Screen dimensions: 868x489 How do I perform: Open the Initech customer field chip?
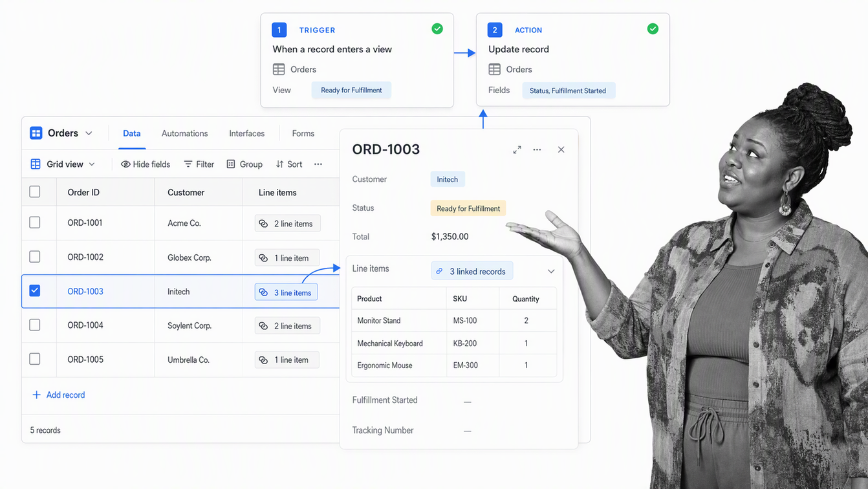(448, 179)
